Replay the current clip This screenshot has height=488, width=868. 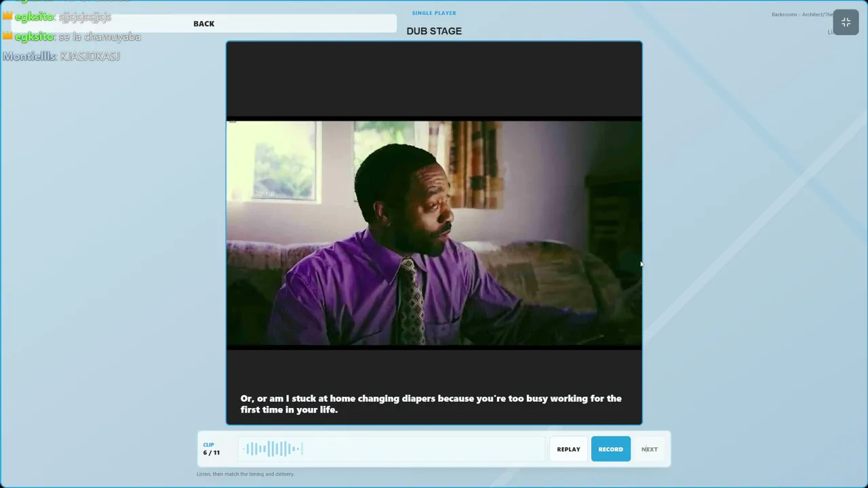568,449
